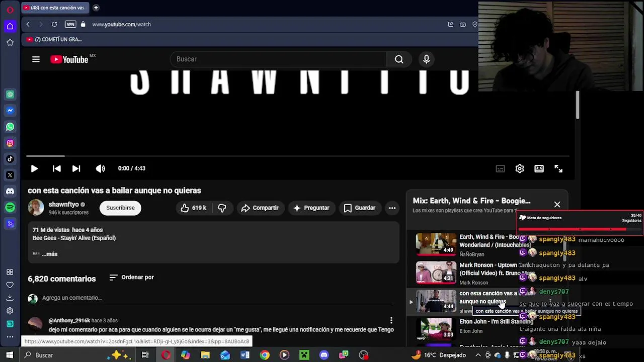Viewport: 644px width, 362px height.
Task: Open Discord in the Opera sidebar
Action: click(10, 191)
